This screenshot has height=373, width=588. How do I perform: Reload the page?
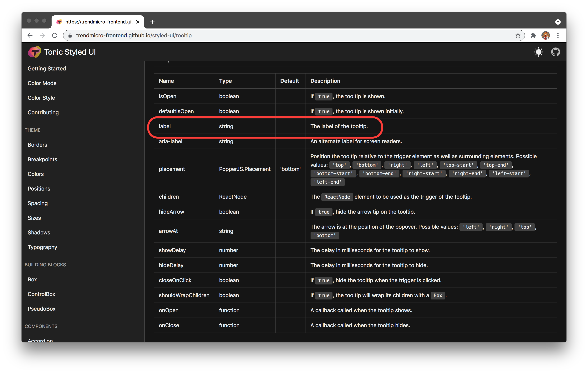tap(55, 35)
